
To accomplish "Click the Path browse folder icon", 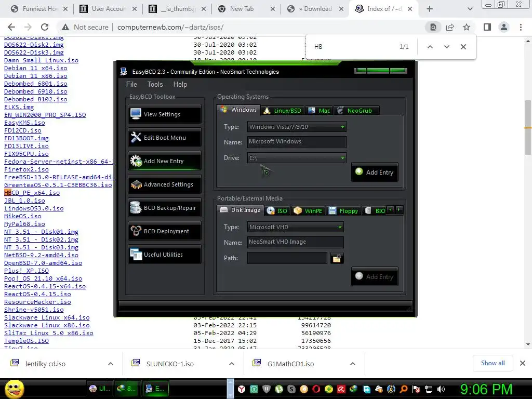I will click(337, 258).
